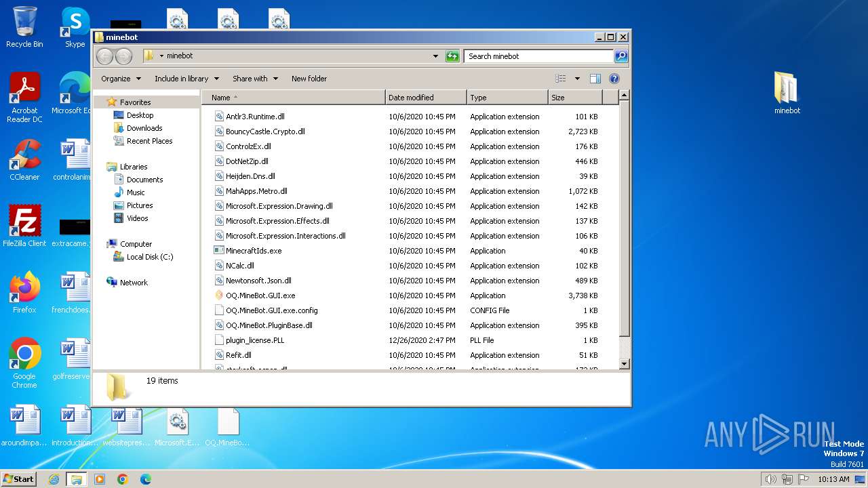
Task: Open Documents library
Action: (144, 180)
